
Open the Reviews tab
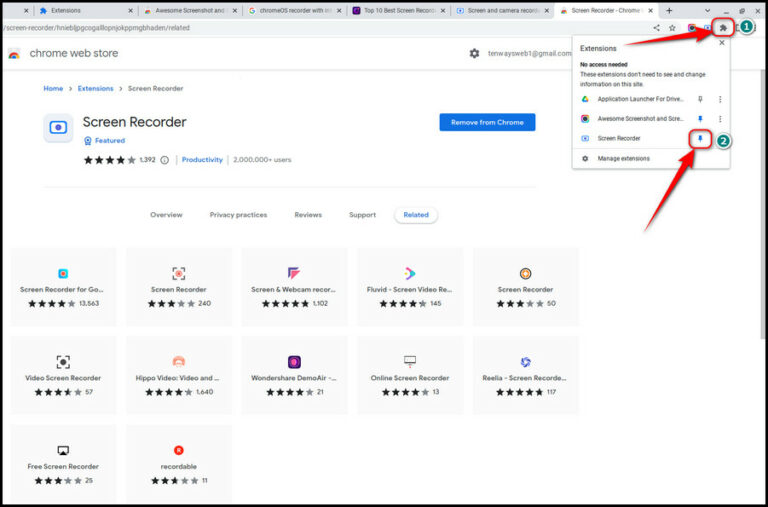pyautogui.click(x=308, y=215)
